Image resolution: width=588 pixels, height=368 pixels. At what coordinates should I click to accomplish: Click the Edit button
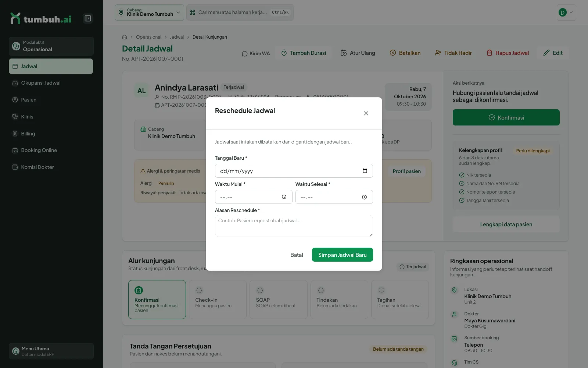(x=553, y=53)
